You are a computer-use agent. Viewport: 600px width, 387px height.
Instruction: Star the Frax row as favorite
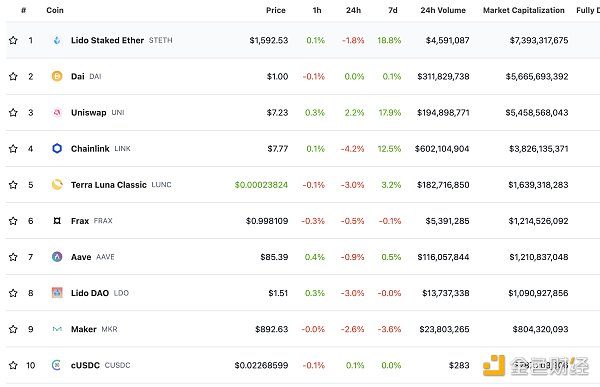(x=13, y=221)
